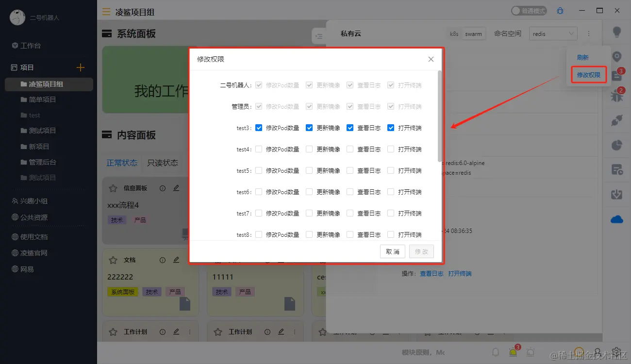Star the 信息面板 card
631x364 pixels.
(x=113, y=188)
